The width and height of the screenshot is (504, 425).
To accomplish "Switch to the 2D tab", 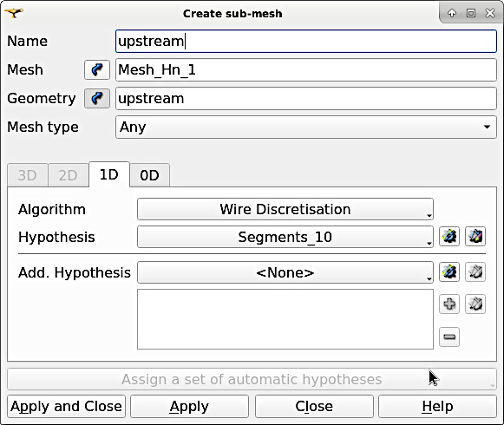I will (69, 175).
